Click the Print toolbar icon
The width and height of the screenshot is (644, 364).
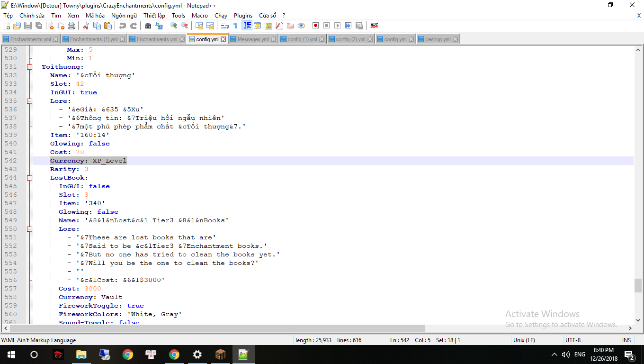72,26
